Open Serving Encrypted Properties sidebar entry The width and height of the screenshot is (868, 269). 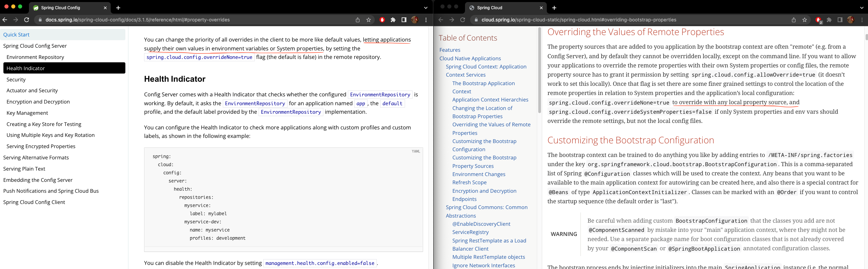tap(41, 146)
